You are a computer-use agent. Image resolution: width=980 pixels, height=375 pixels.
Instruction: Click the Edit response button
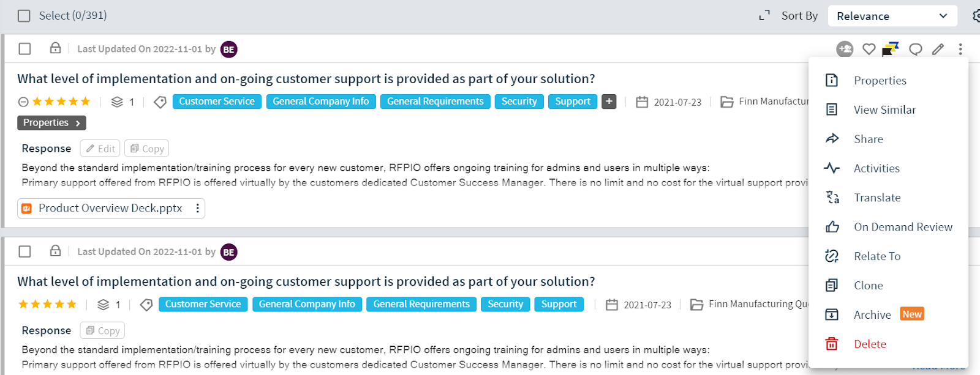click(100, 149)
